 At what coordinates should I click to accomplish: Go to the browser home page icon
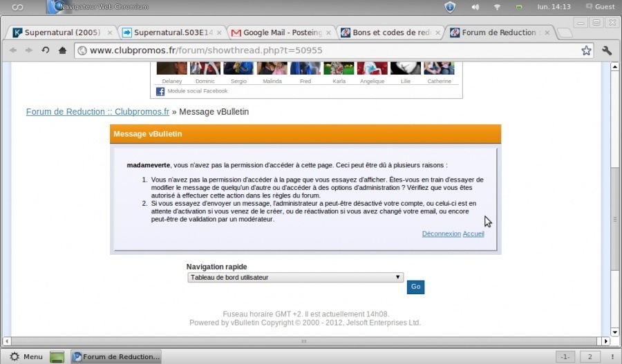tap(63, 50)
